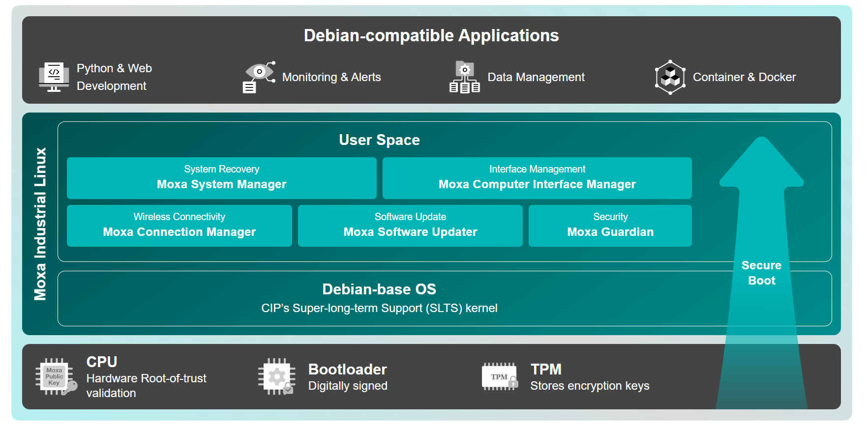Click the Data Management gear folder icon

tap(464, 77)
